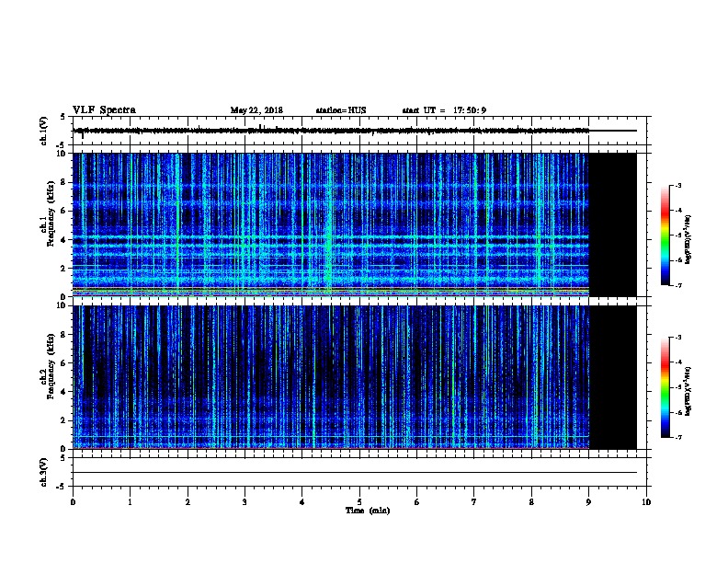This screenshot has height=563, width=728.
Task: Click the "Time (min)" axis label
Action: tap(368, 511)
